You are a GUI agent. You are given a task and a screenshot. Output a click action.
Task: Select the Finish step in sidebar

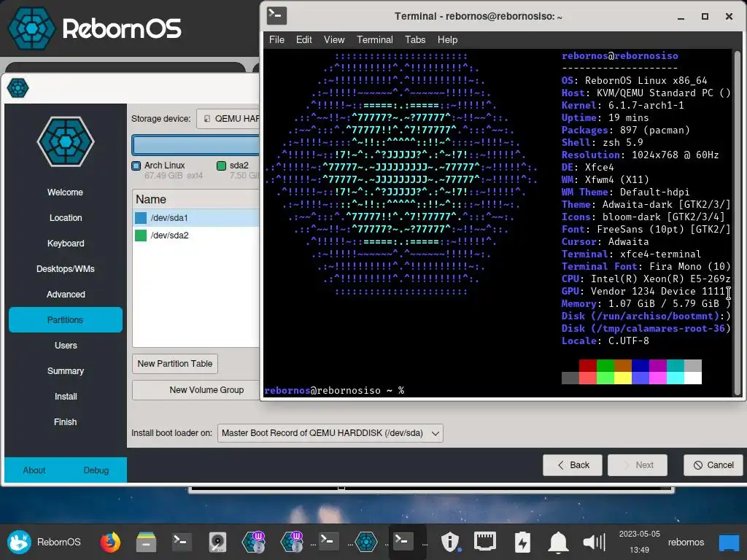click(x=65, y=422)
